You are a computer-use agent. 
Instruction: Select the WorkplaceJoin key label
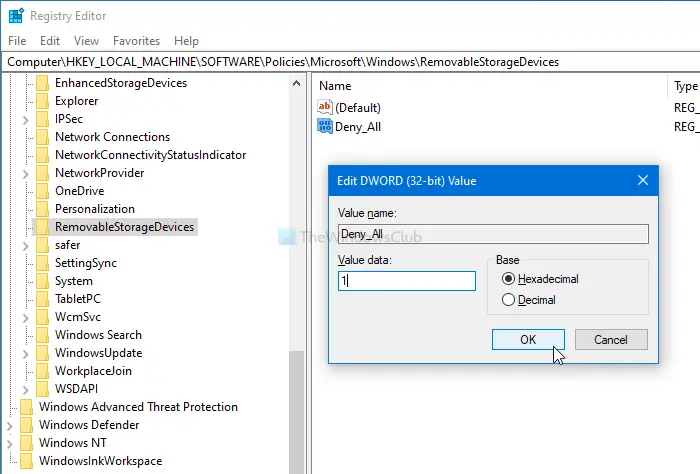(93, 371)
